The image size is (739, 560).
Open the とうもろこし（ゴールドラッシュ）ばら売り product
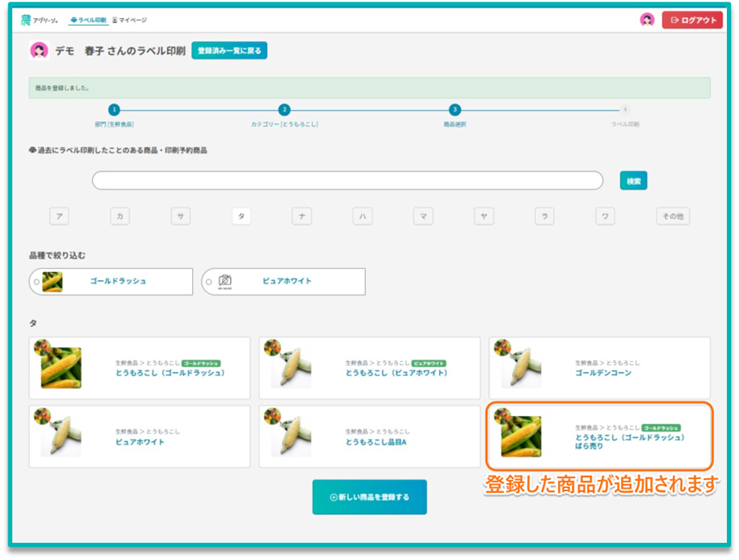click(599, 436)
